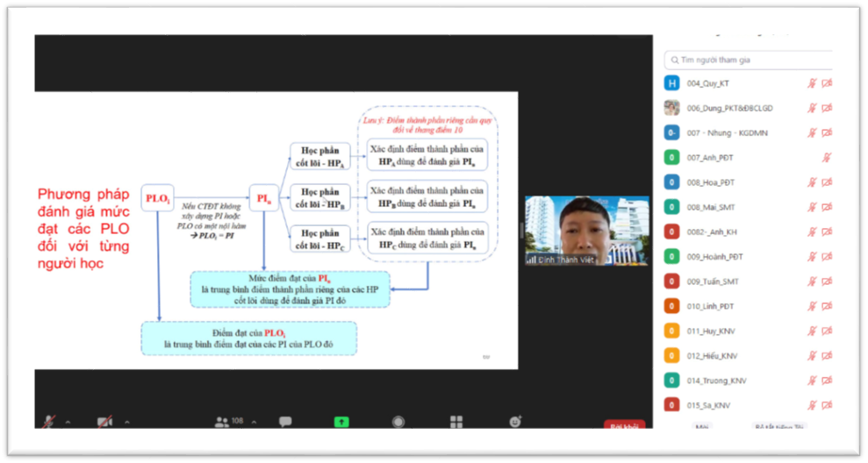Expand audio options arrow beside microphone
Image resolution: width=868 pixels, height=463 pixels.
(68, 422)
